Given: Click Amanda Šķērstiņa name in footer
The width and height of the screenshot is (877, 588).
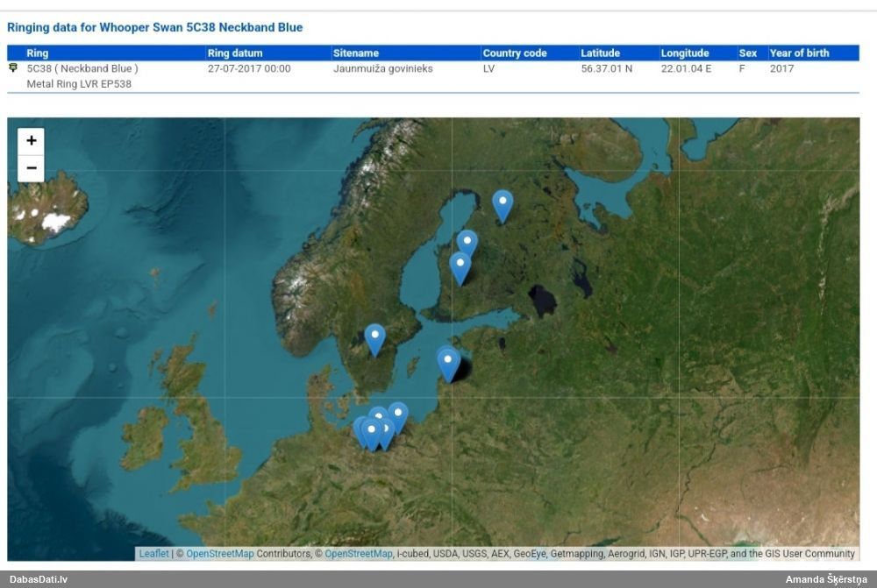Looking at the screenshot, I should [x=825, y=579].
